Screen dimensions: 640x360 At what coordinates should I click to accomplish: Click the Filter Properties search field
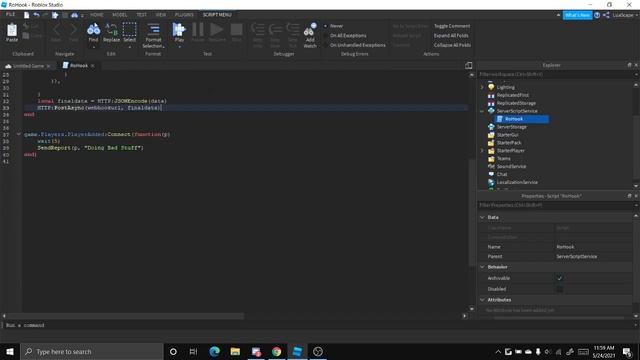[555, 205]
